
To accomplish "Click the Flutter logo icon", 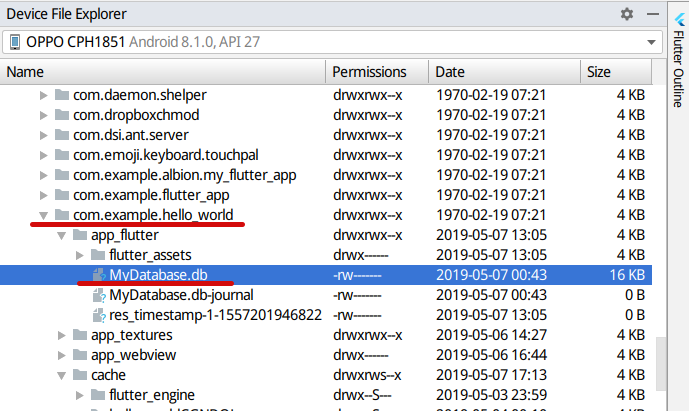I will 680,18.
